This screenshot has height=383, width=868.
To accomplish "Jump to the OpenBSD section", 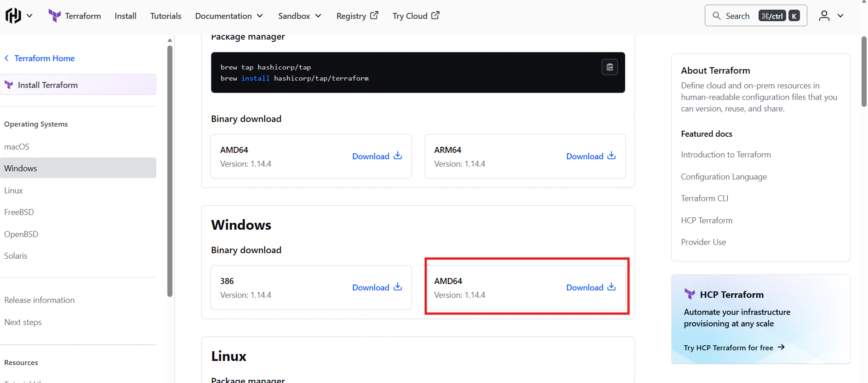I will pos(21,234).
